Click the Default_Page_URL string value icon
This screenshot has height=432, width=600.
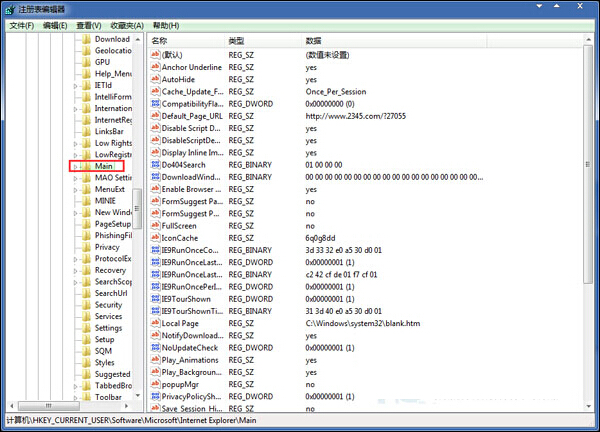tap(155, 116)
